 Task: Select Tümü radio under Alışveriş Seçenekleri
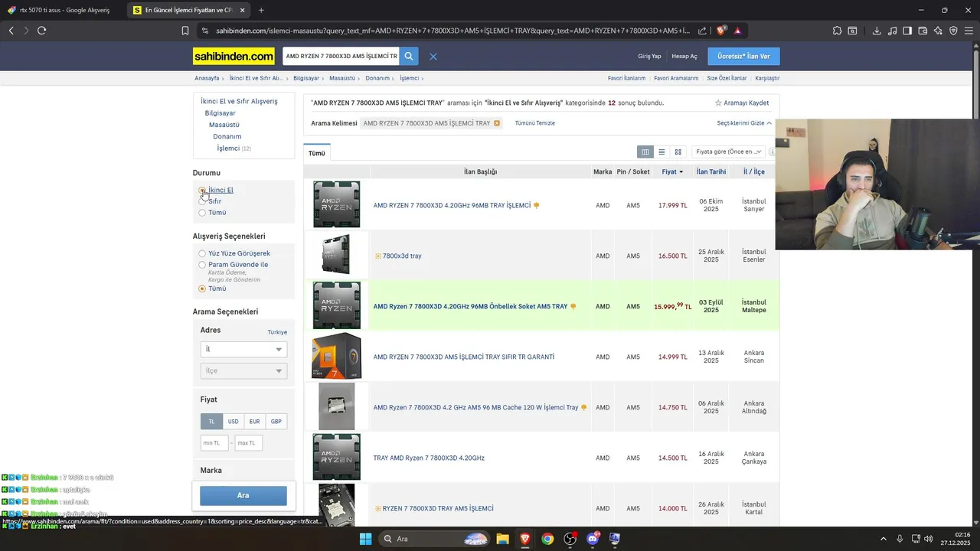(x=202, y=289)
